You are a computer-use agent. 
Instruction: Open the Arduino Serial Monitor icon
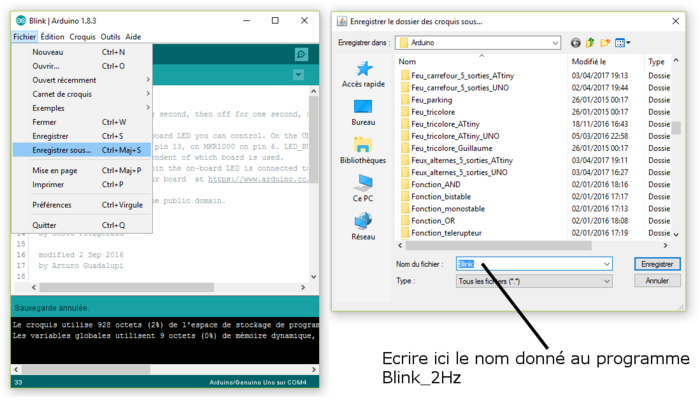point(301,54)
